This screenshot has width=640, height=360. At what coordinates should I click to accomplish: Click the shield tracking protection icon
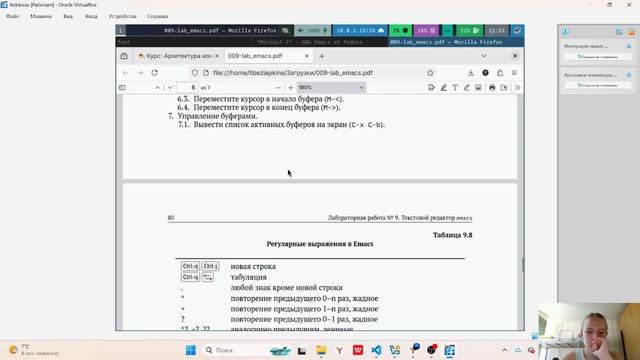[x=195, y=73]
